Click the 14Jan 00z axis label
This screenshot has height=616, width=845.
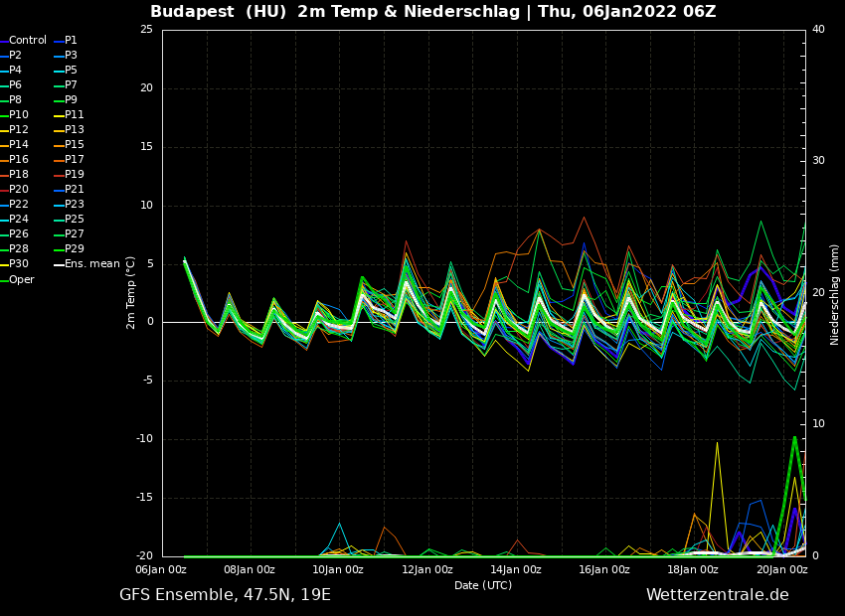[x=516, y=570]
